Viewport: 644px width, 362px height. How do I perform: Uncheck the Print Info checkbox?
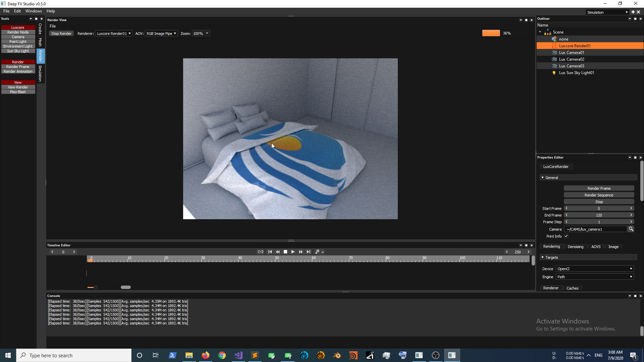click(566, 236)
